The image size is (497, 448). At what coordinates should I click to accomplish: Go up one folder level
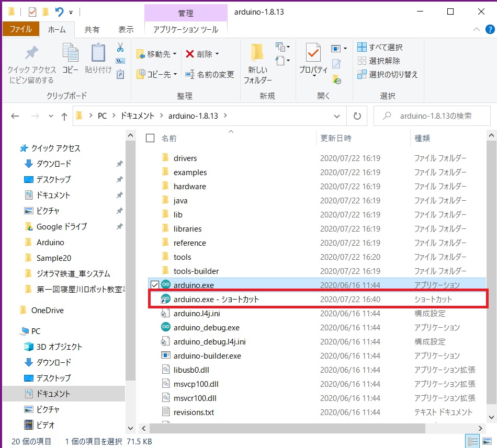[x=64, y=116]
